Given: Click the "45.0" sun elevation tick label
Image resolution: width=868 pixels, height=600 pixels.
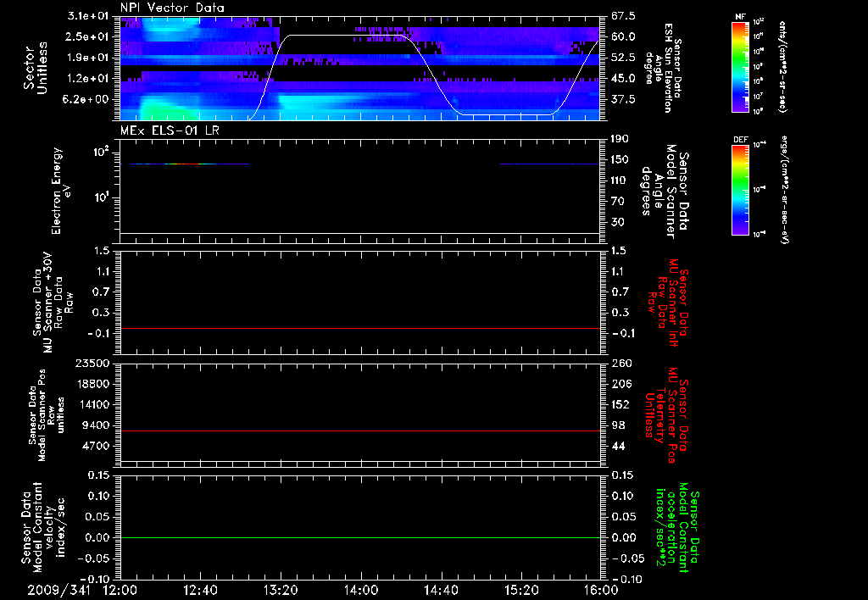Looking at the screenshot, I should click(x=623, y=79).
